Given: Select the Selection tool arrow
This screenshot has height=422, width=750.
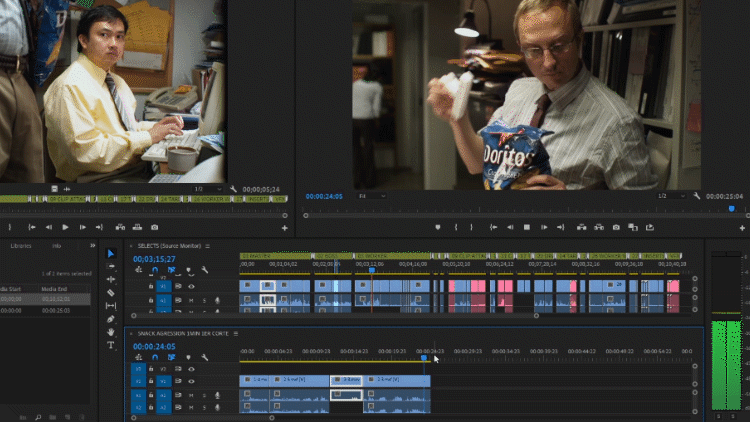Looking at the screenshot, I should pyautogui.click(x=111, y=254).
